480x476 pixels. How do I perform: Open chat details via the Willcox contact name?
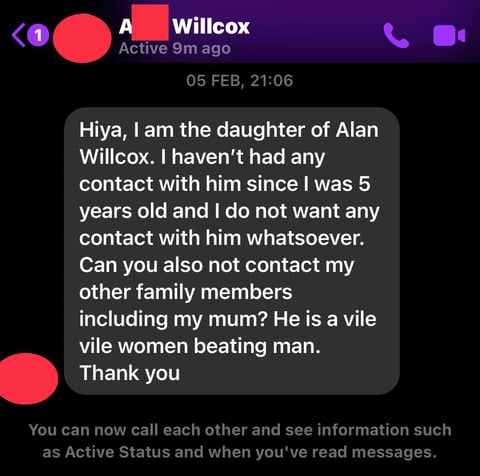point(184,26)
